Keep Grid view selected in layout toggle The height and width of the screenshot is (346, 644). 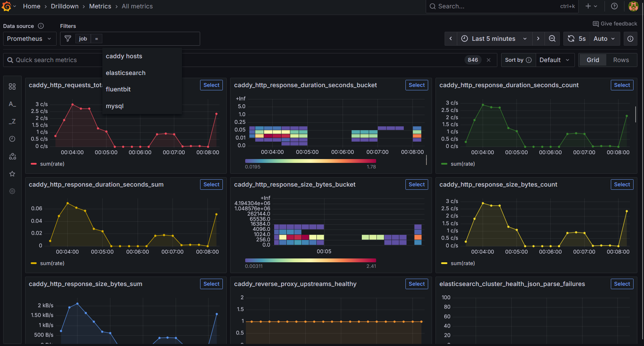(593, 60)
